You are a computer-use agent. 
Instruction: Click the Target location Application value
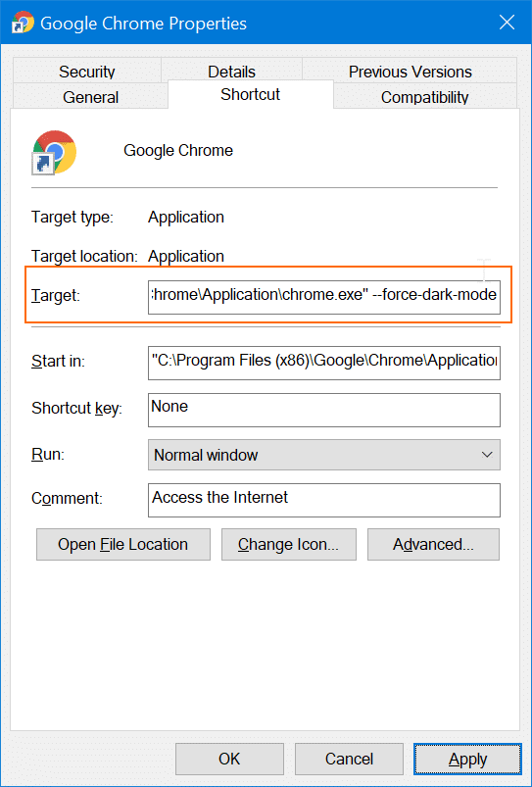pyautogui.click(x=186, y=257)
